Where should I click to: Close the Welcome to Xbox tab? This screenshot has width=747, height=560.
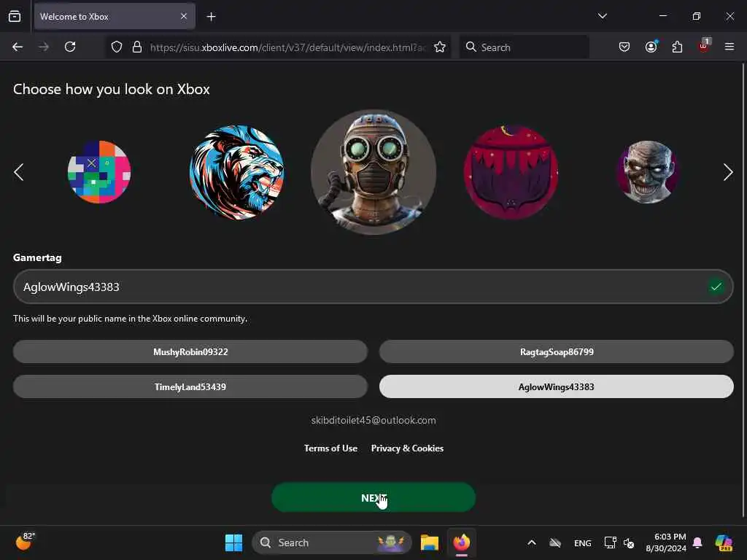tap(184, 17)
